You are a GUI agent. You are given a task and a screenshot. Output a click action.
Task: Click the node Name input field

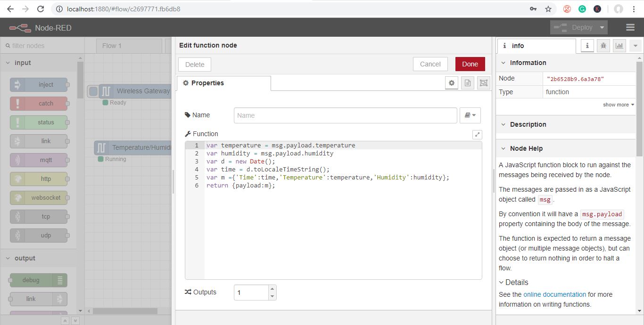(x=345, y=115)
